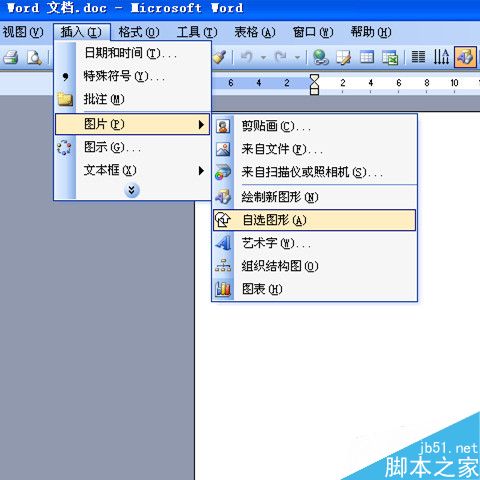This screenshot has width=480, height=480.
Task: Choose 特殊符号(Y)... menu entry
Action: [133, 76]
